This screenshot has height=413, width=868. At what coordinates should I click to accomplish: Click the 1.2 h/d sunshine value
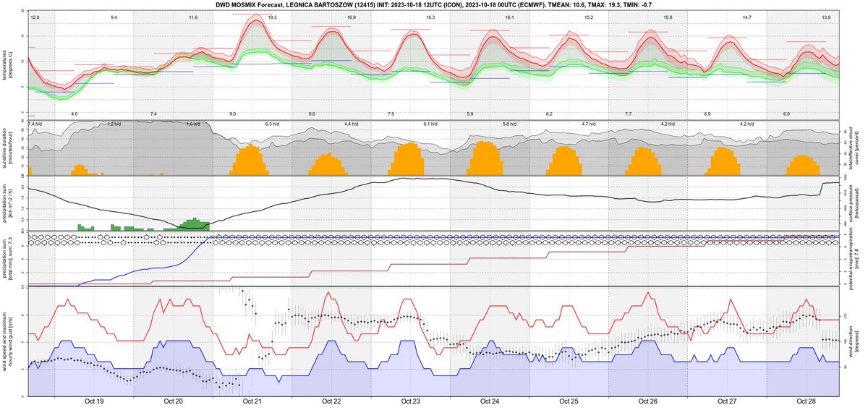pyautogui.click(x=114, y=124)
